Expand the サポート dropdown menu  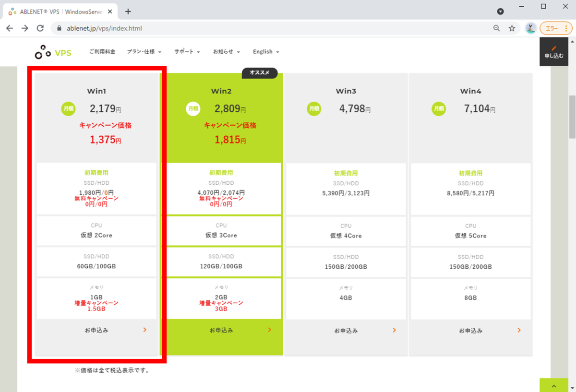[x=187, y=52]
